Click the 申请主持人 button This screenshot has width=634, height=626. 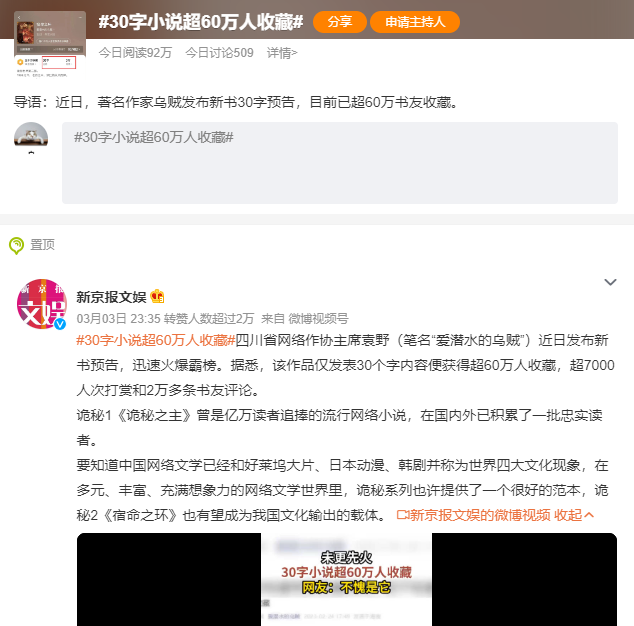415,22
